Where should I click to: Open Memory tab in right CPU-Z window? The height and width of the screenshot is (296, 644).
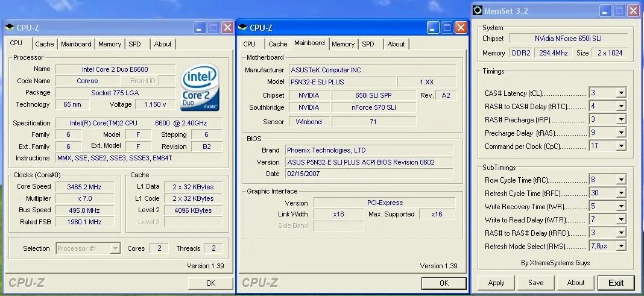343,44
